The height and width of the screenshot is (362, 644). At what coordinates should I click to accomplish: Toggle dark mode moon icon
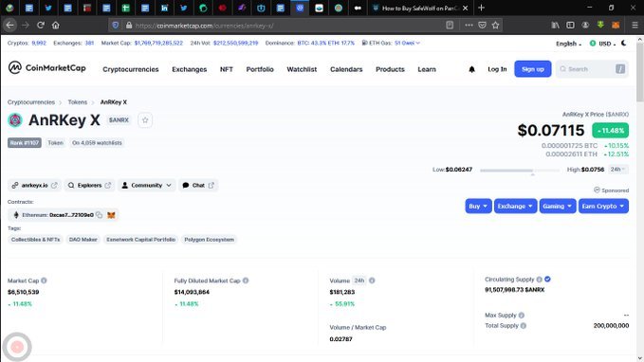[x=624, y=43]
